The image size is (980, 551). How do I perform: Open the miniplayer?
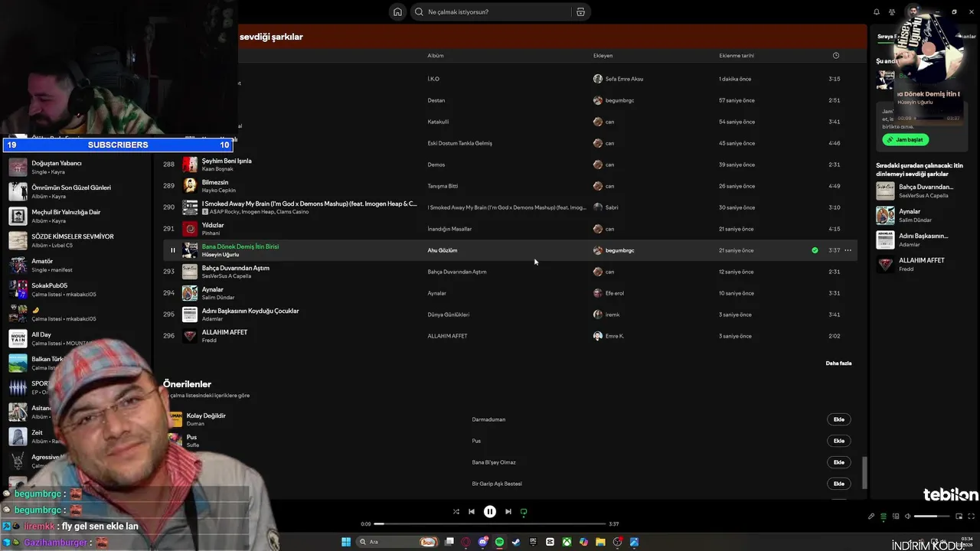(959, 517)
